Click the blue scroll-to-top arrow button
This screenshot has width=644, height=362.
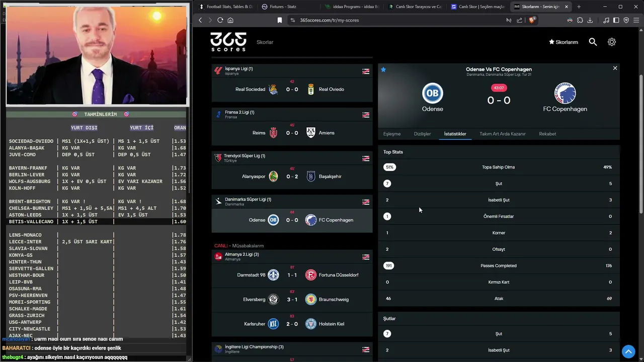point(628,351)
